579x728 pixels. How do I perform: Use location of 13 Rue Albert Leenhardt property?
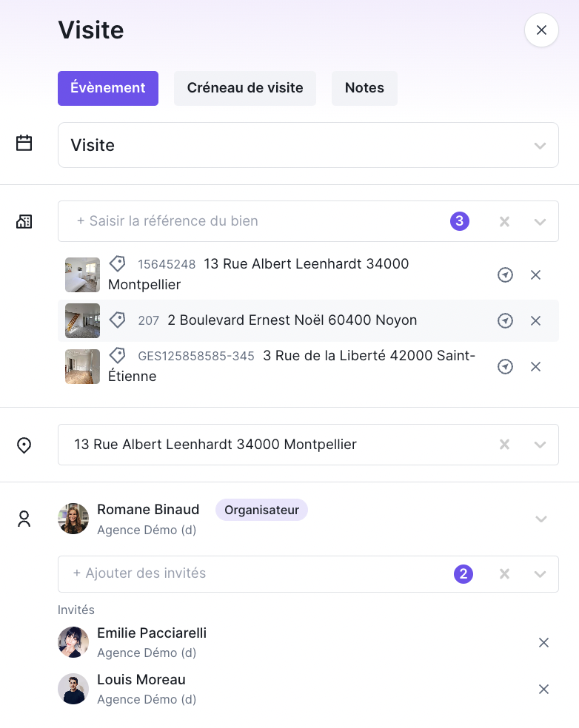[x=505, y=275]
